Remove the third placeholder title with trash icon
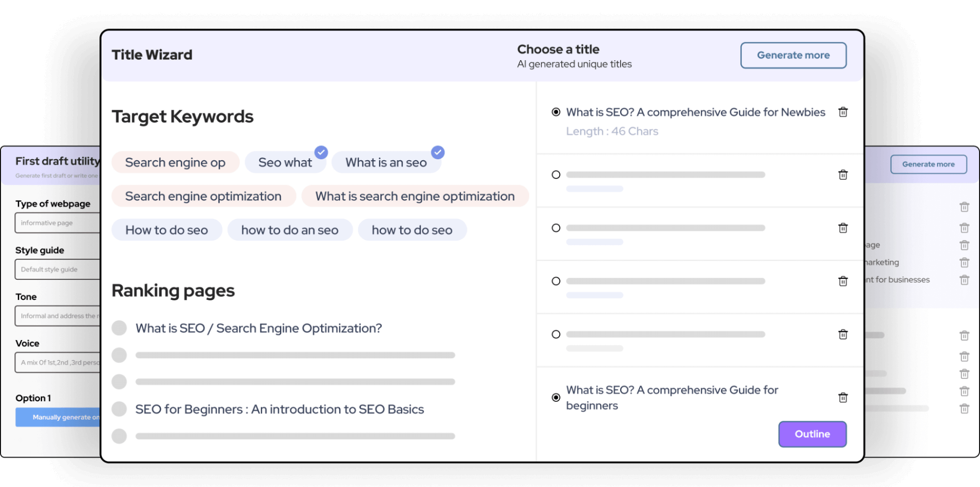Viewport: 980px width, 487px height. click(843, 227)
